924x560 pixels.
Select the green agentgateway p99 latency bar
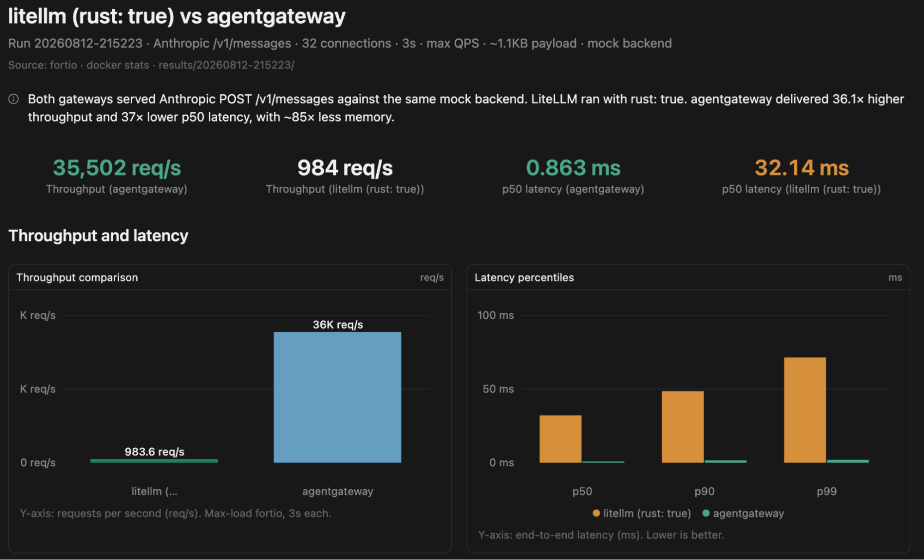(x=848, y=461)
